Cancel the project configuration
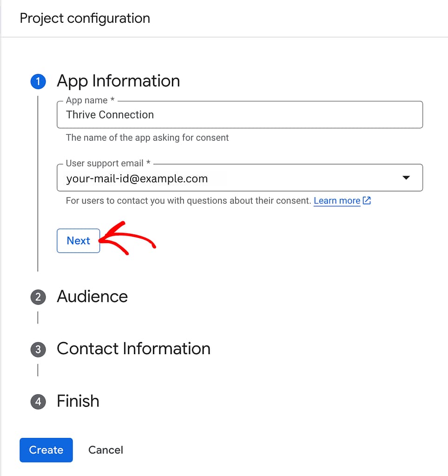 [105, 450]
